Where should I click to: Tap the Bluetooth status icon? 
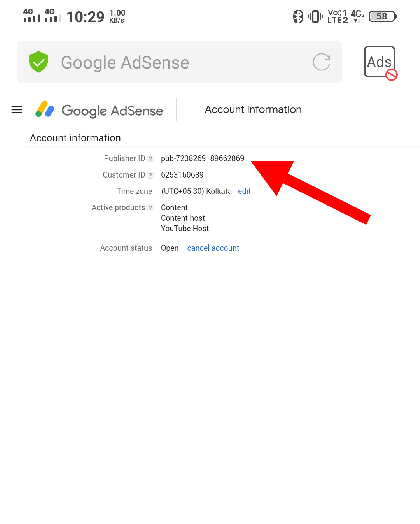pos(298,16)
